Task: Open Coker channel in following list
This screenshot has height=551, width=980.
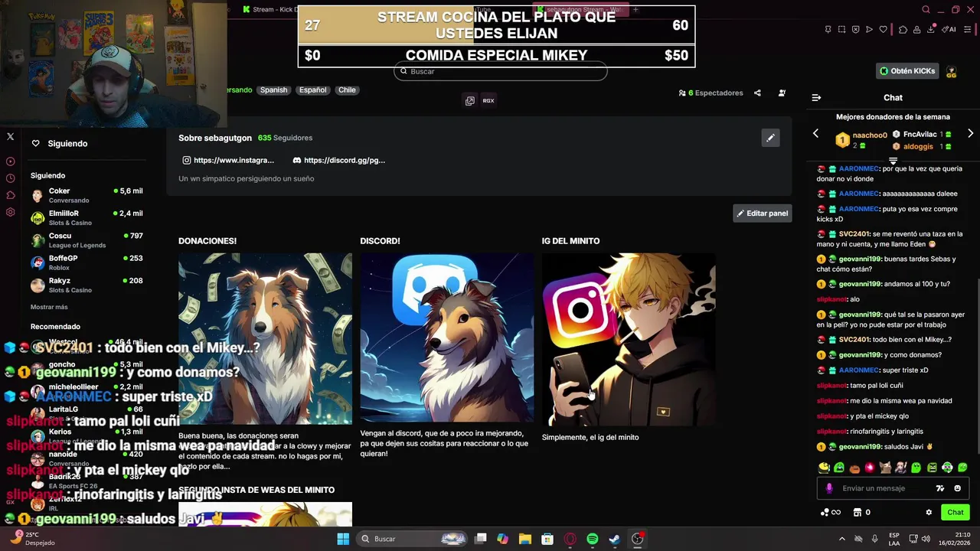Action: [x=87, y=195]
